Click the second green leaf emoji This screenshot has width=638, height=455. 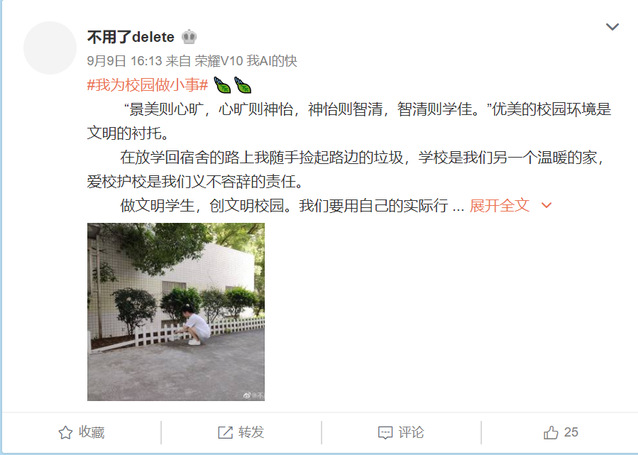pos(243,85)
